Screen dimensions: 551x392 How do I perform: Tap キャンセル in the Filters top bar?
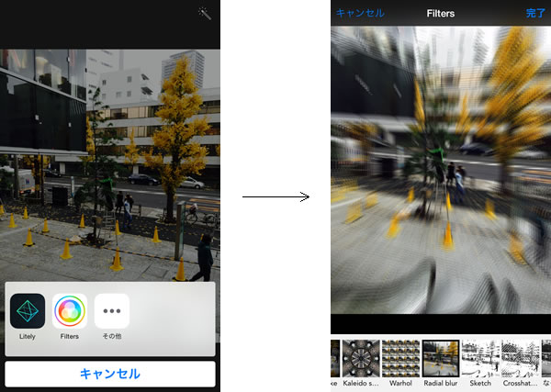[x=360, y=14]
